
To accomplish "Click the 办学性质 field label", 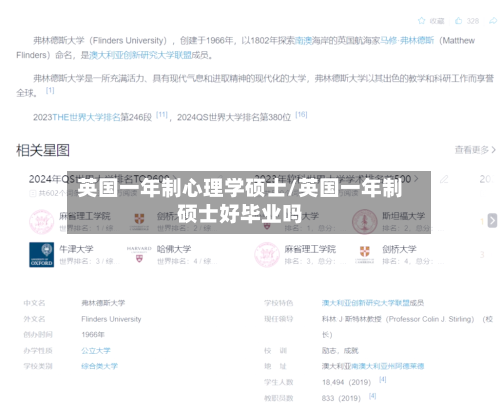I will [x=38, y=351].
